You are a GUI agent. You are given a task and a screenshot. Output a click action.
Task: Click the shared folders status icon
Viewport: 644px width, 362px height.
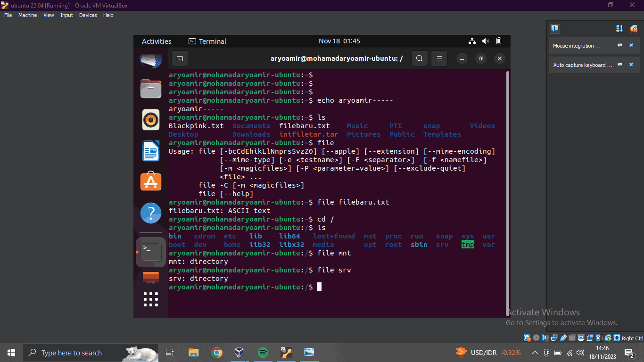[572, 338]
